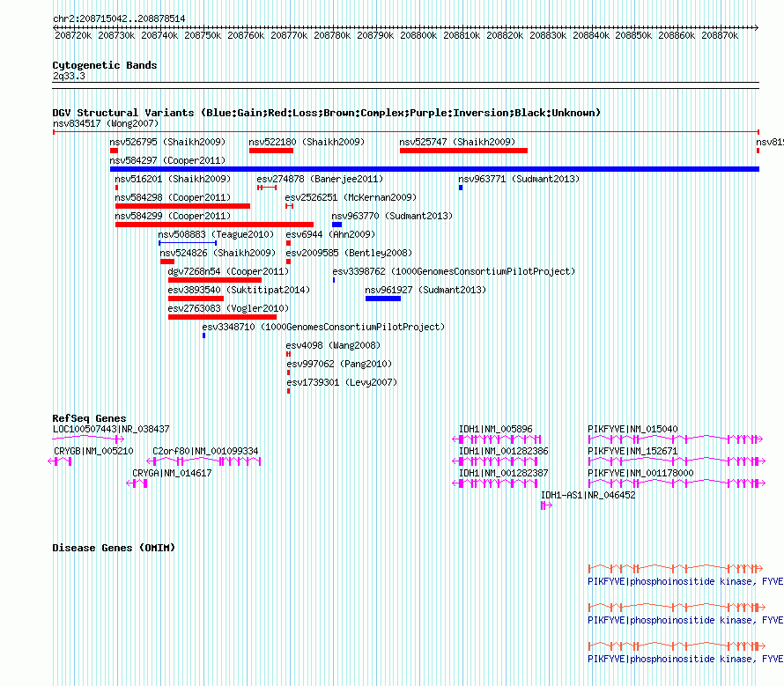This screenshot has width=784, height=686.
Task: Click the chr2:208715042..208878514 region label
Action: [119, 18]
